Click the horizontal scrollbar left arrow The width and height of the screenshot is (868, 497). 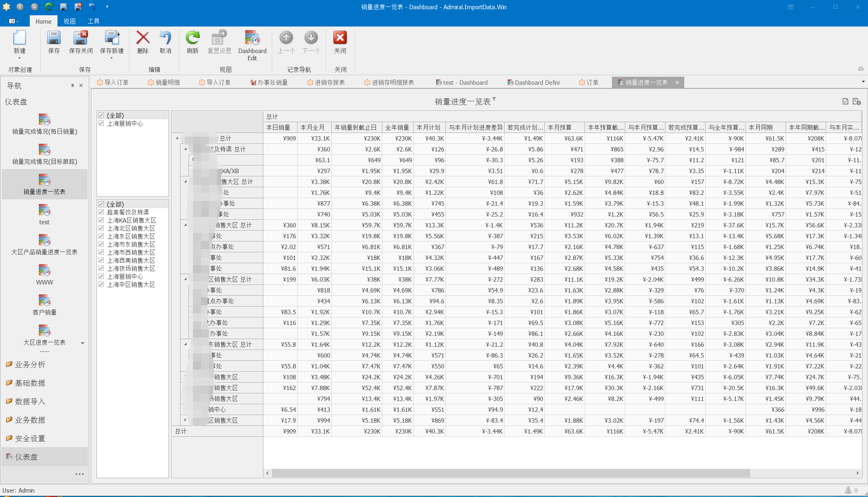pyautogui.click(x=268, y=473)
